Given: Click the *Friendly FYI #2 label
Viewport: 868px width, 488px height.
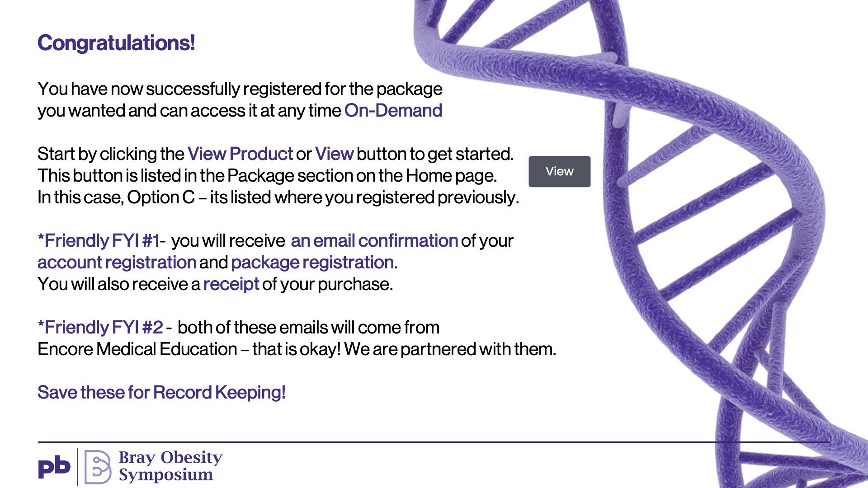Looking at the screenshot, I should point(100,328).
